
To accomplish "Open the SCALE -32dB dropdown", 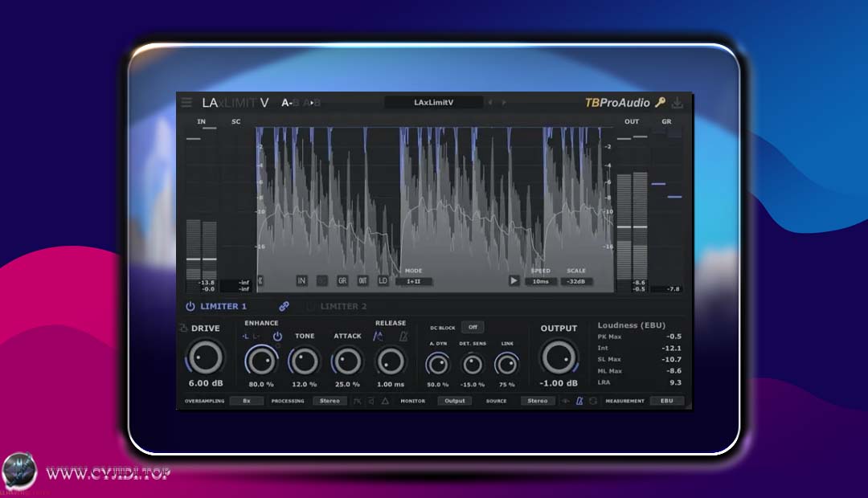I will click(576, 281).
